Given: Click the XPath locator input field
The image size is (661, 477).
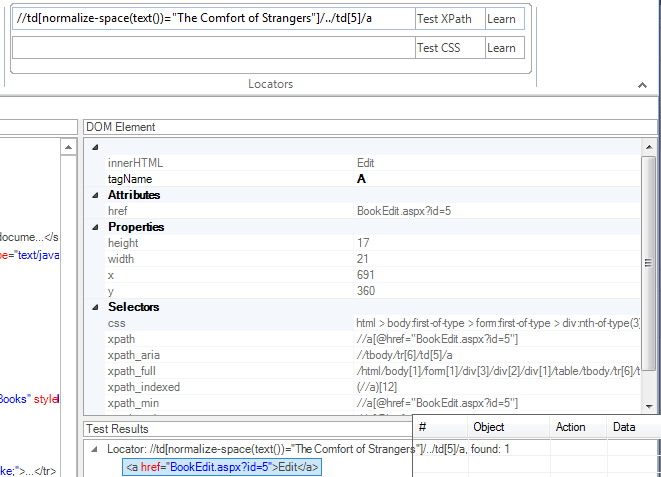Looking at the screenshot, I should 212,19.
